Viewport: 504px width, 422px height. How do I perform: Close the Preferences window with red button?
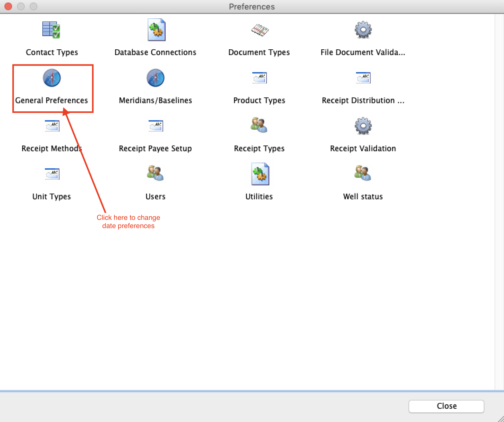click(x=8, y=6)
